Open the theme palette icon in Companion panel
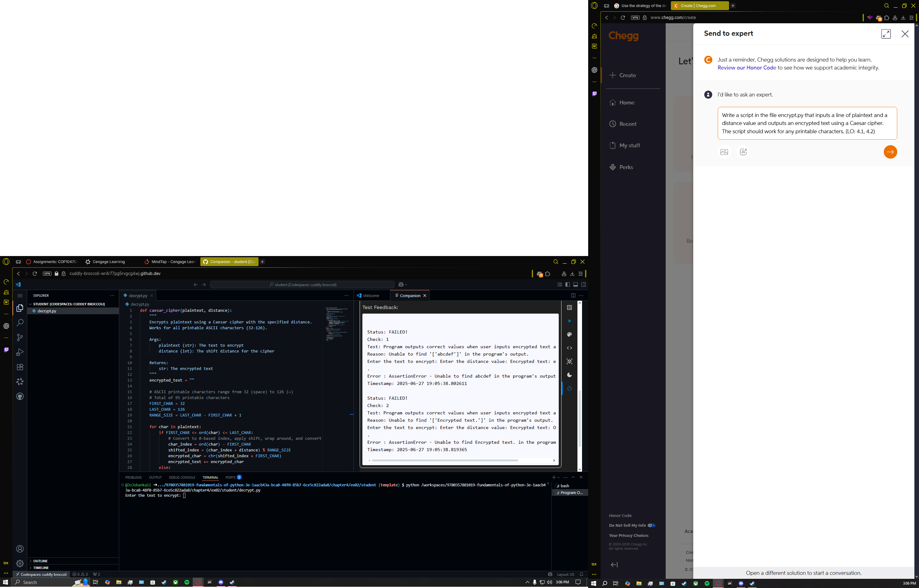 pos(569,334)
